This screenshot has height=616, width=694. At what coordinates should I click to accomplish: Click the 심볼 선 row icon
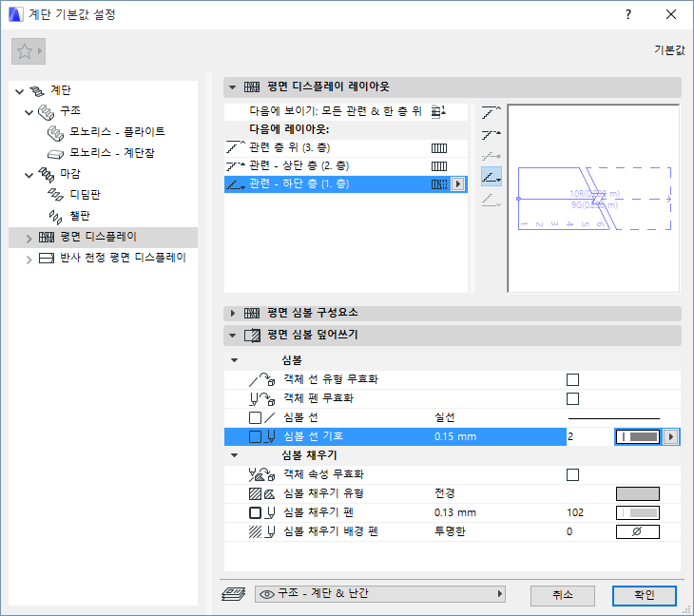coord(262,417)
